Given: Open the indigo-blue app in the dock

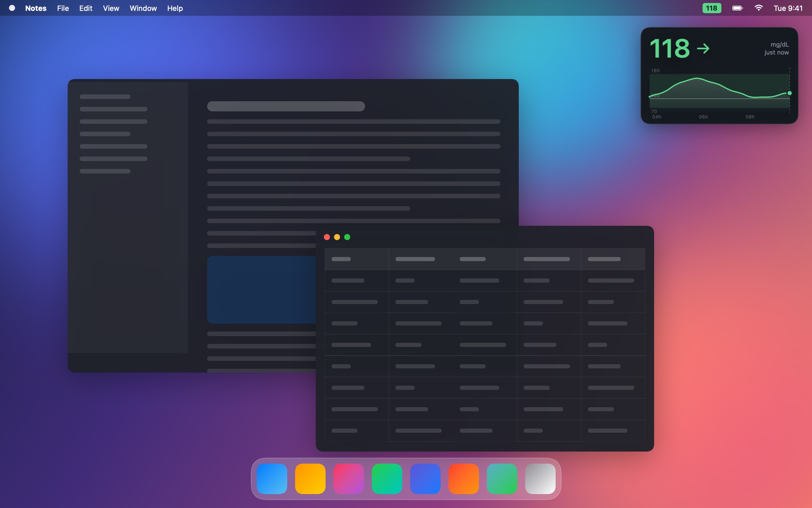Looking at the screenshot, I should click(425, 479).
